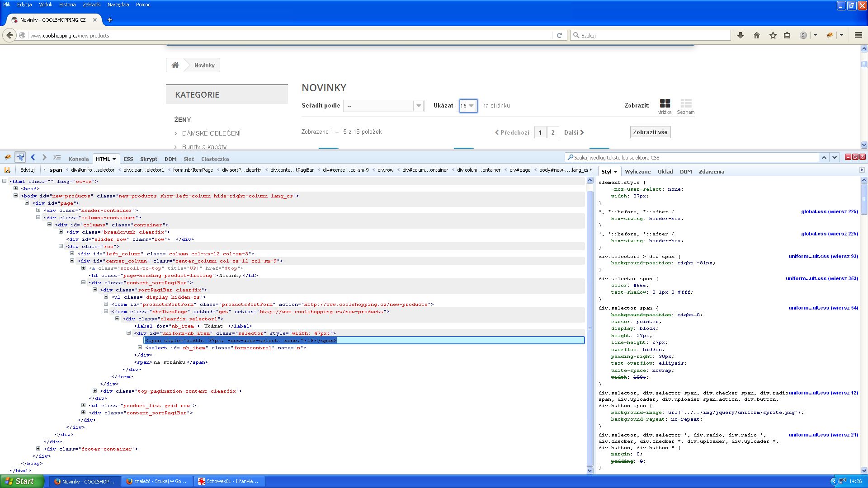Open the Historia menu

coord(67,5)
